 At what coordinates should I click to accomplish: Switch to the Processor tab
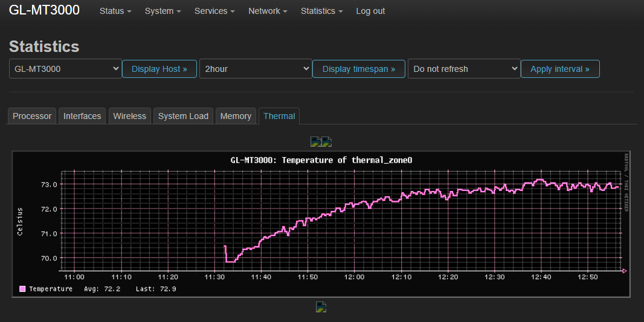coord(32,116)
